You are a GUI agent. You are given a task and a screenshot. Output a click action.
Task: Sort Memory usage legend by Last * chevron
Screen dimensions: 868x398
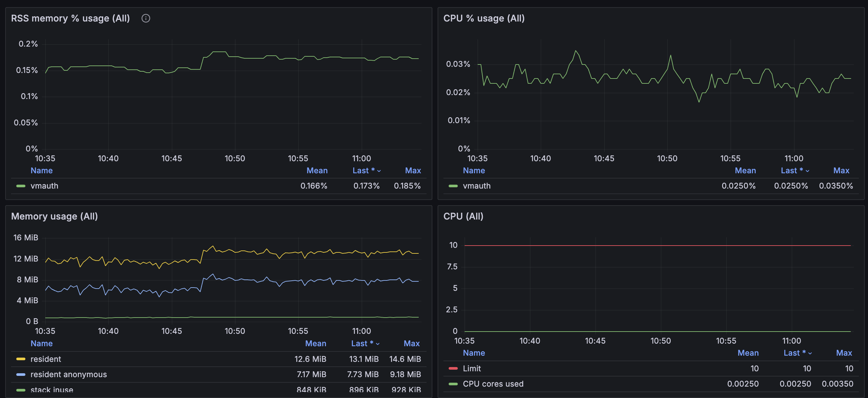[x=378, y=344]
